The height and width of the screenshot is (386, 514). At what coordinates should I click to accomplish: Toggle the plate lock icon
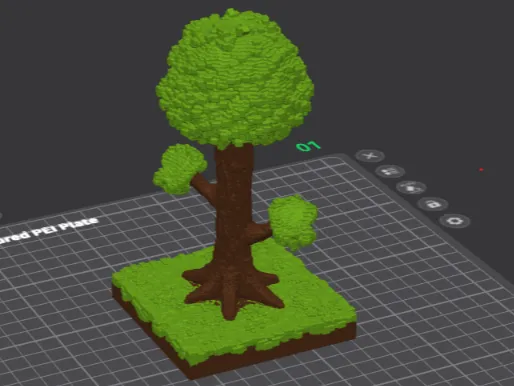[433, 204]
